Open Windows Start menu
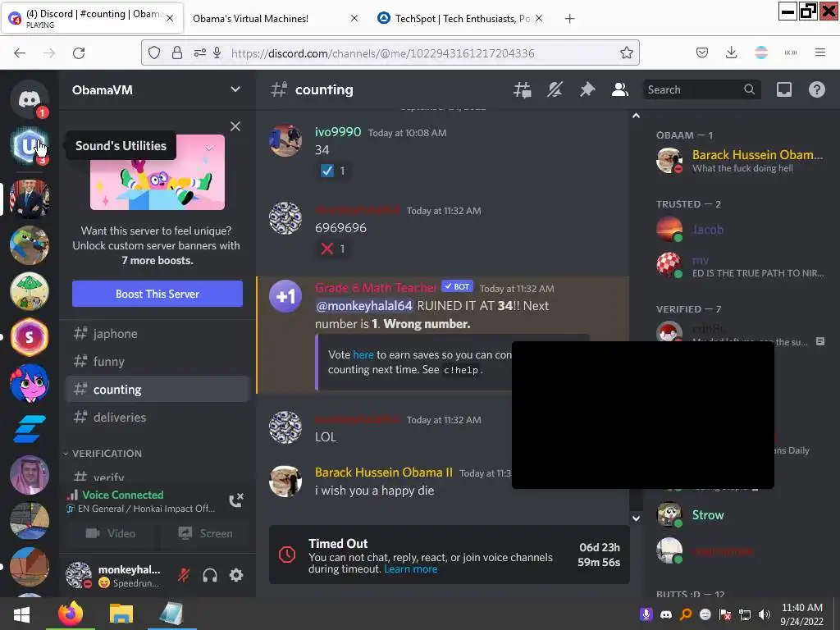 click(x=21, y=614)
